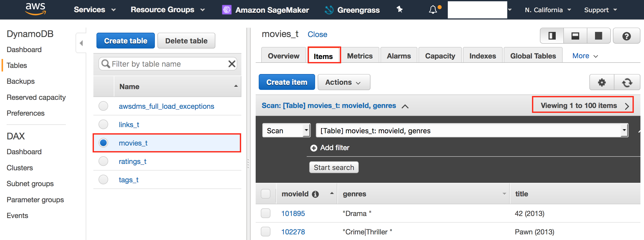Open the genres column dropdown arrow
644x240 pixels.
coord(504,194)
